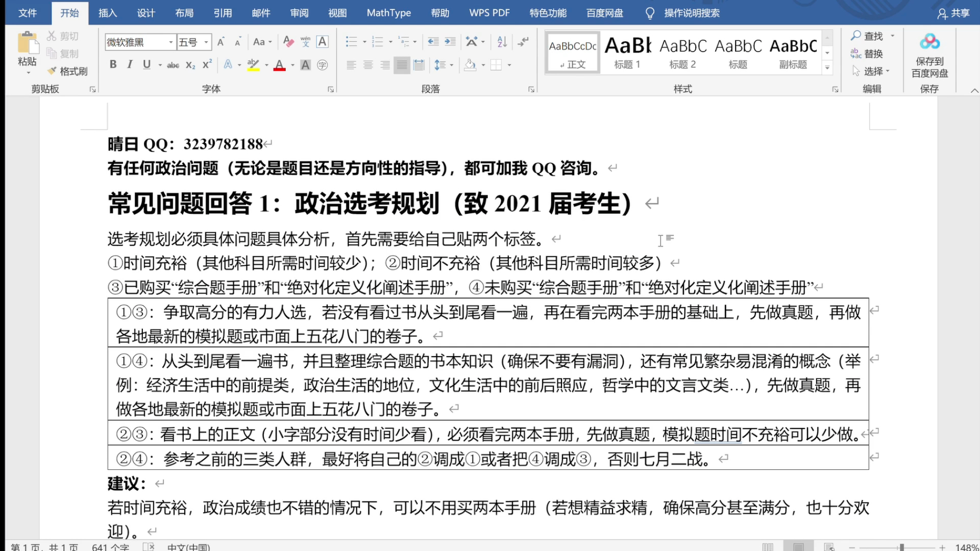Apply red font color
The width and height of the screenshot is (980, 551).
pos(280,65)
